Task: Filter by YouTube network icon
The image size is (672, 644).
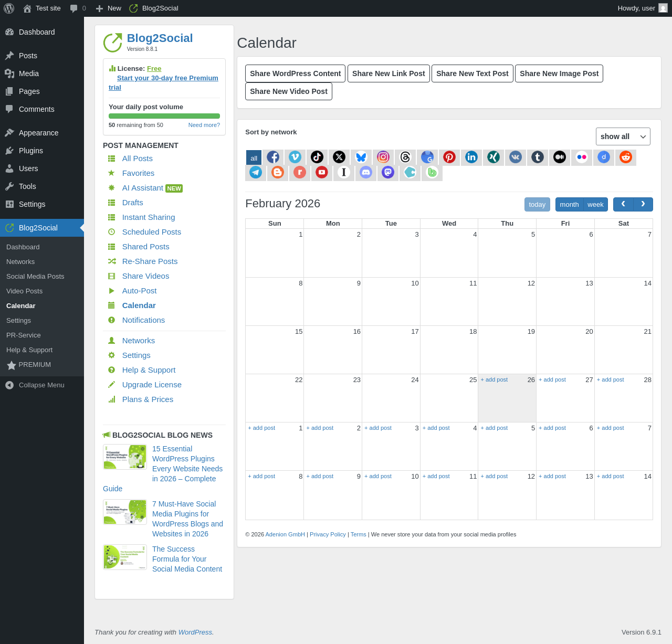Action: 322,172
